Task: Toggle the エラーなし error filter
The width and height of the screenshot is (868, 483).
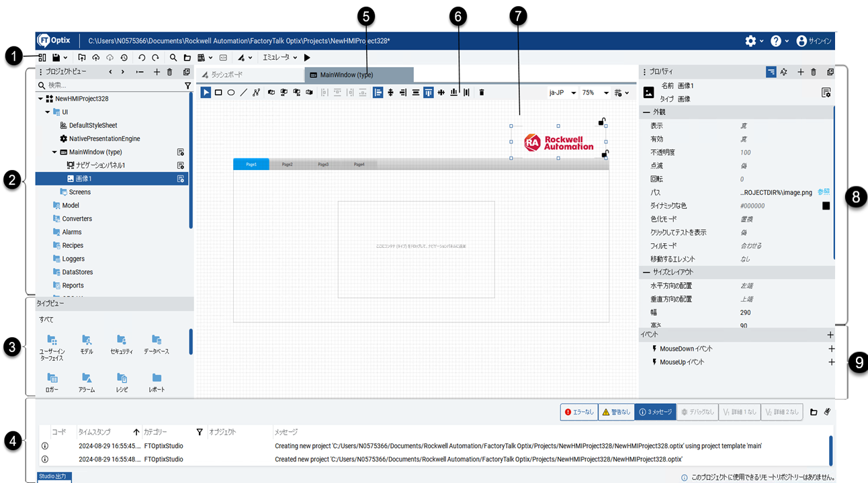Action: pos(578,412)
